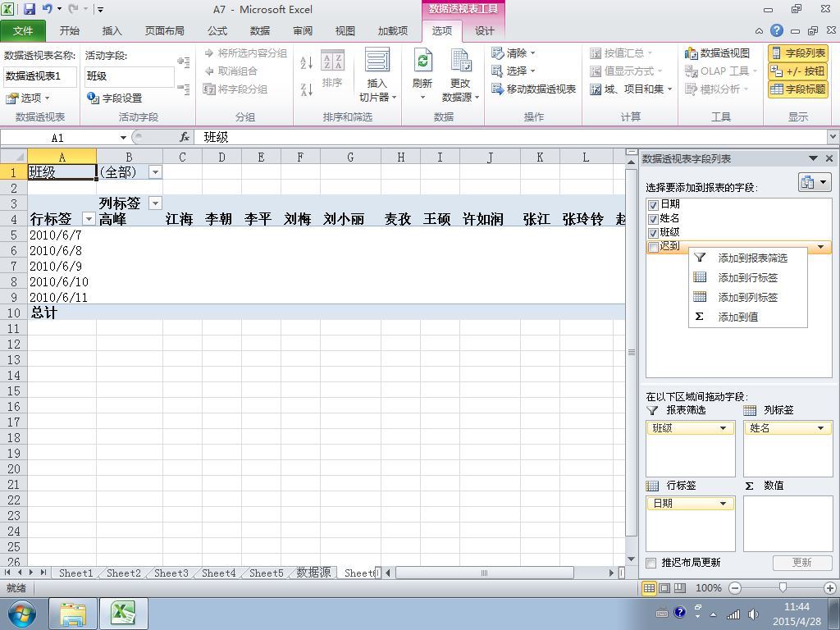Check the 迟到 field checkbox
This screenshot has height=630, width=840.
pyautogui.click(x=652, y=247)
